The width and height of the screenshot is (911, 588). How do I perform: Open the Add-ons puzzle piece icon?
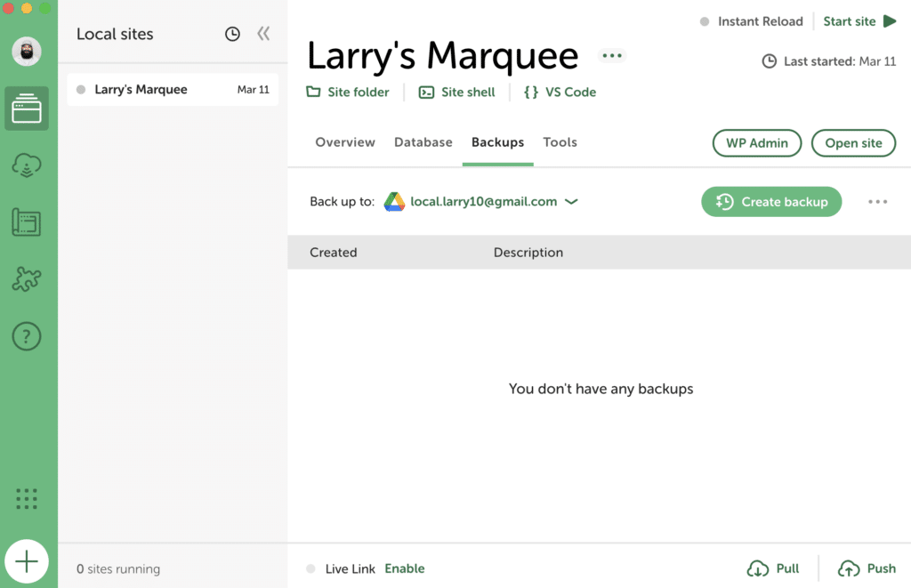27,279
